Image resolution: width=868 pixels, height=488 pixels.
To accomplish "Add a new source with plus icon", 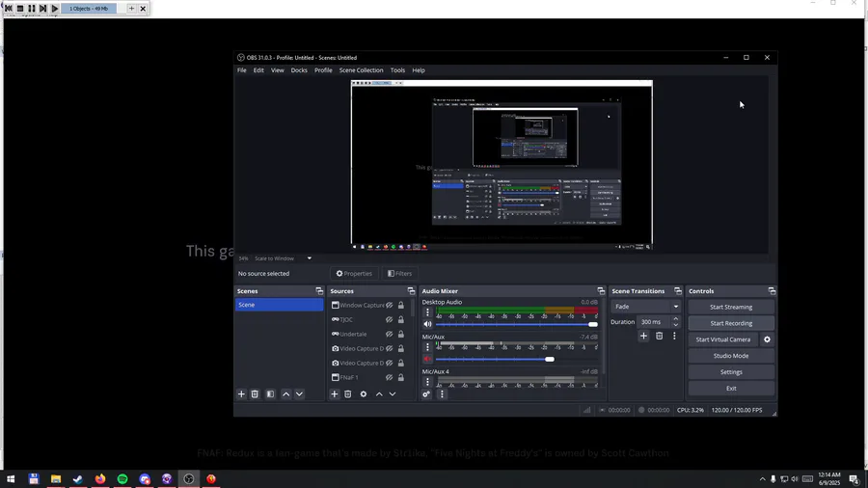I will pos(335,393).
